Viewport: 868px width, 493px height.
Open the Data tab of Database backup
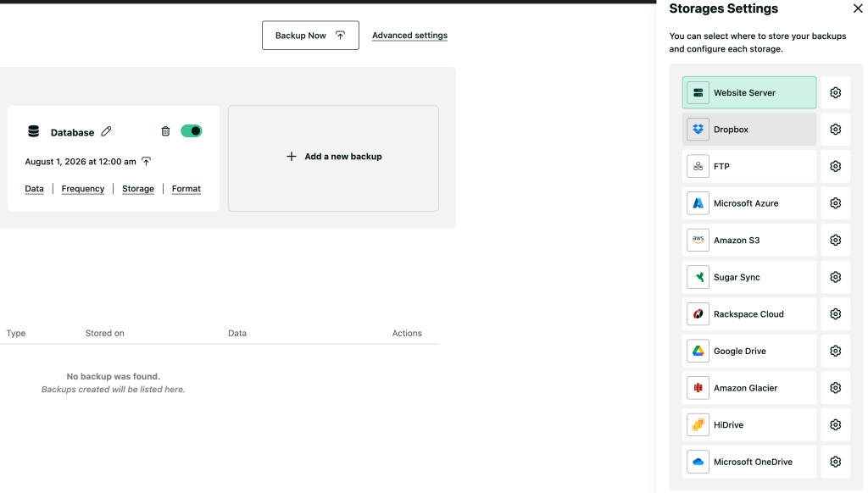34,189
